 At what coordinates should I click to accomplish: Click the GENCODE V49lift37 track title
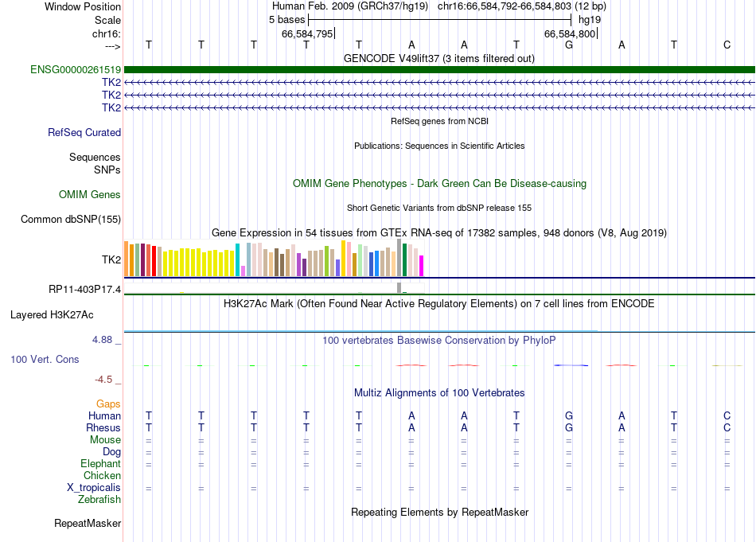(439, 59)
